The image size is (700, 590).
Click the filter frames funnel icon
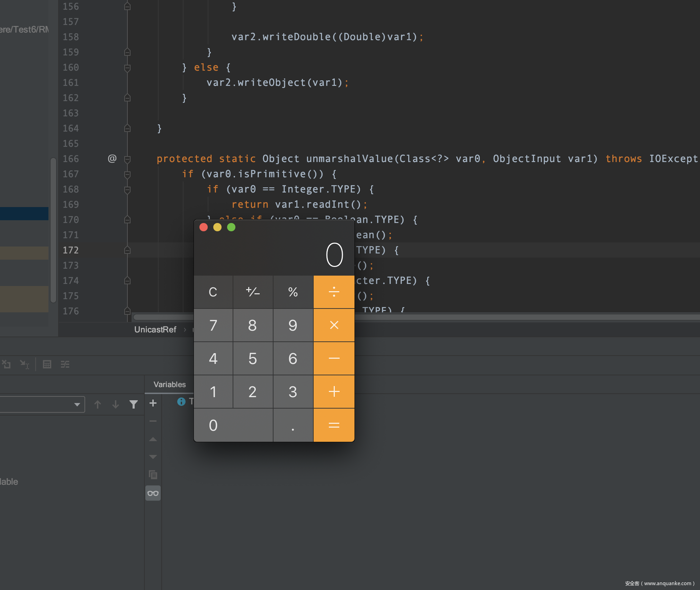click(134, 404)
